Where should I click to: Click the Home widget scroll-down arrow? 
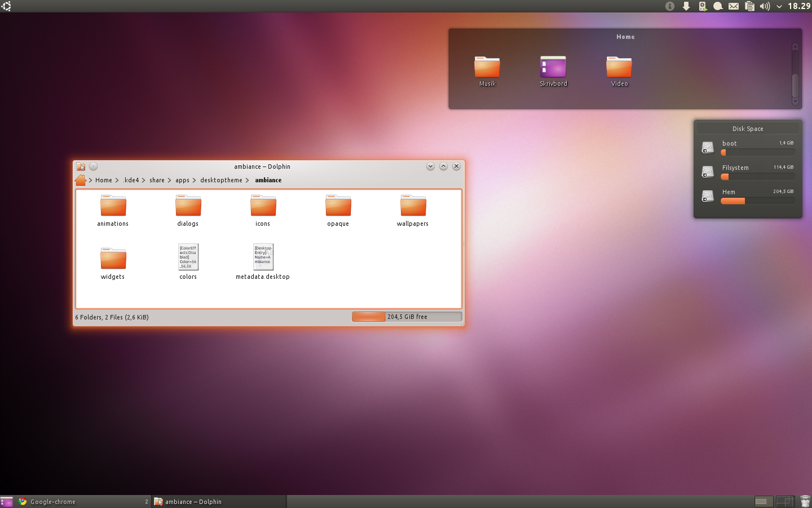pyautogui.click(x=795, y=102)
